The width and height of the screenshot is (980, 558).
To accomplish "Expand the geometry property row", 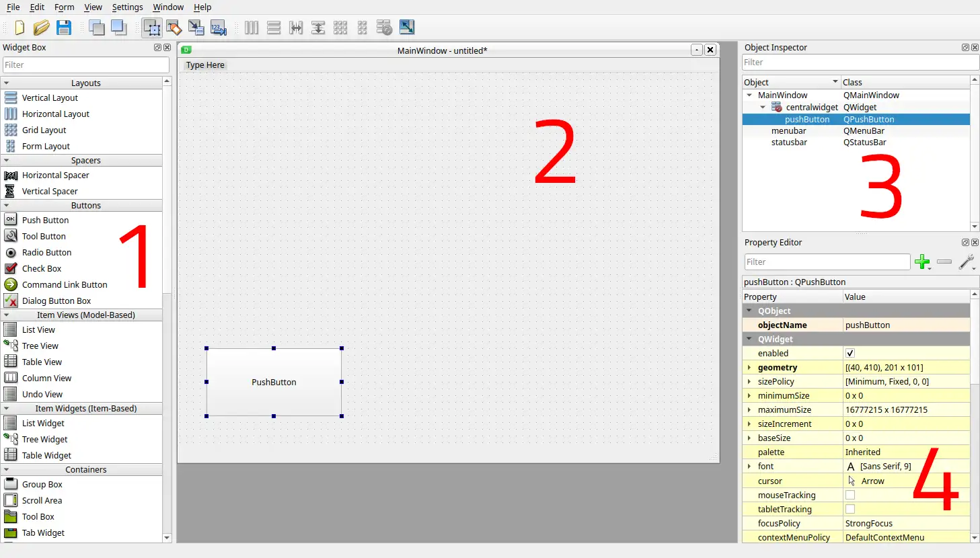I will [749, 368].
